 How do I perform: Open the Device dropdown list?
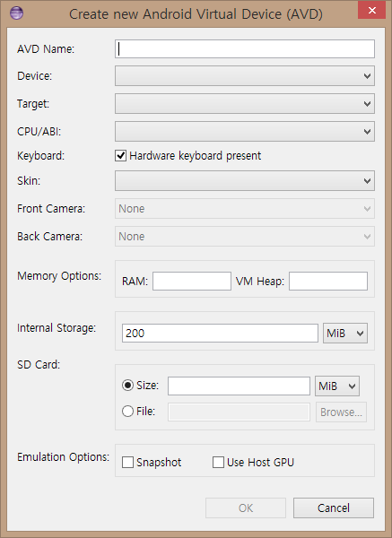coord(244,76)
